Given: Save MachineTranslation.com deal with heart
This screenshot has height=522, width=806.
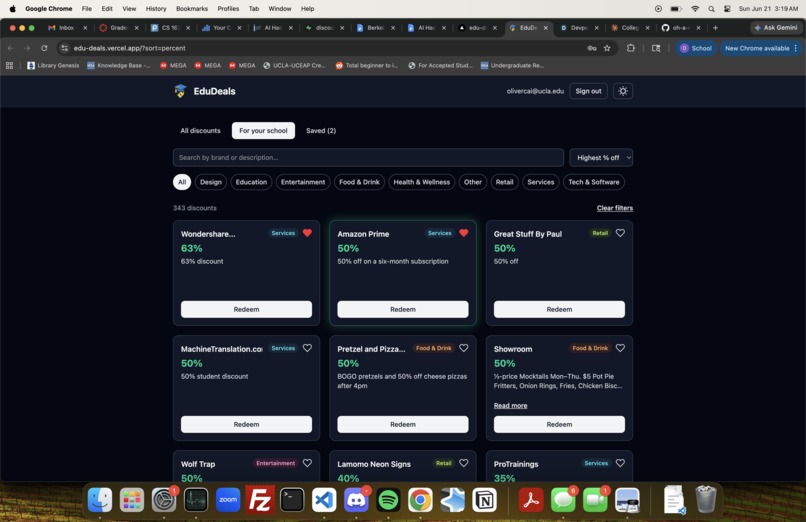Looking at the screenshot, I should pyautogui.click(x=307, y=348).
